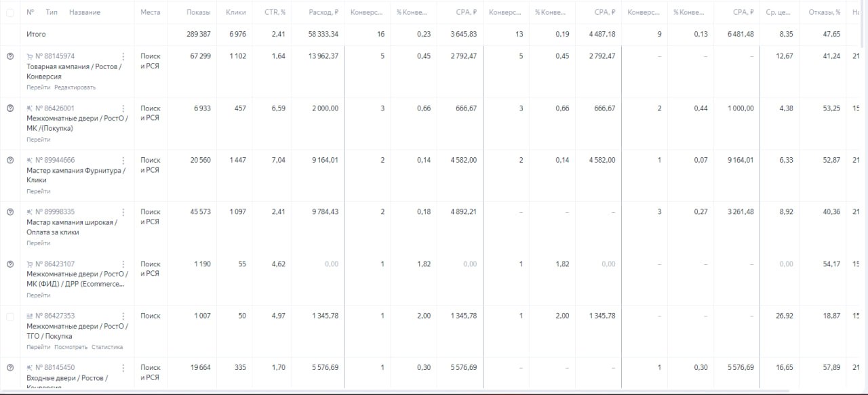868x395 pixels.
Task: Open the three-dot menu for campaign № 89998335
Action: point(123,212)
